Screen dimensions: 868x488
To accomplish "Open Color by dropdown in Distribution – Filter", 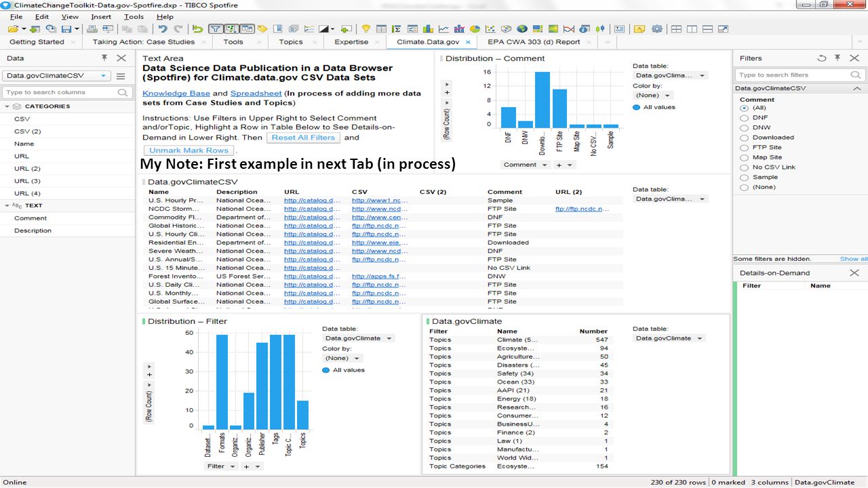I will tap(342, 358).
